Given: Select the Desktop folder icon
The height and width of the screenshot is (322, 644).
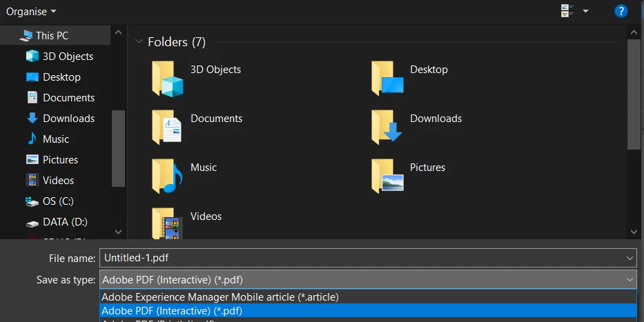Looking at the screenshot, I should (387, 79).
